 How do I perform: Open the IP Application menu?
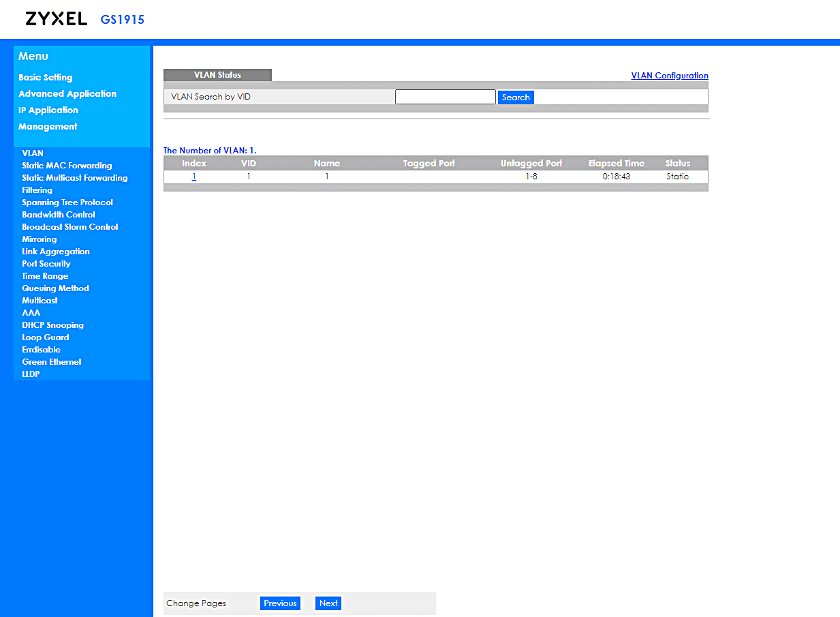pyautogui.click(x=48, y=110)
